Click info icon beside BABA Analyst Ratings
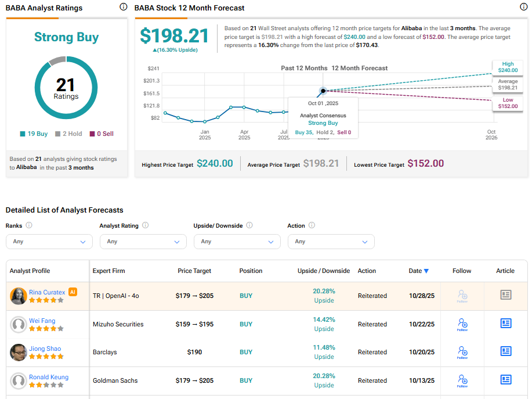Screen dimensions: 532x399 coord(123,7)
